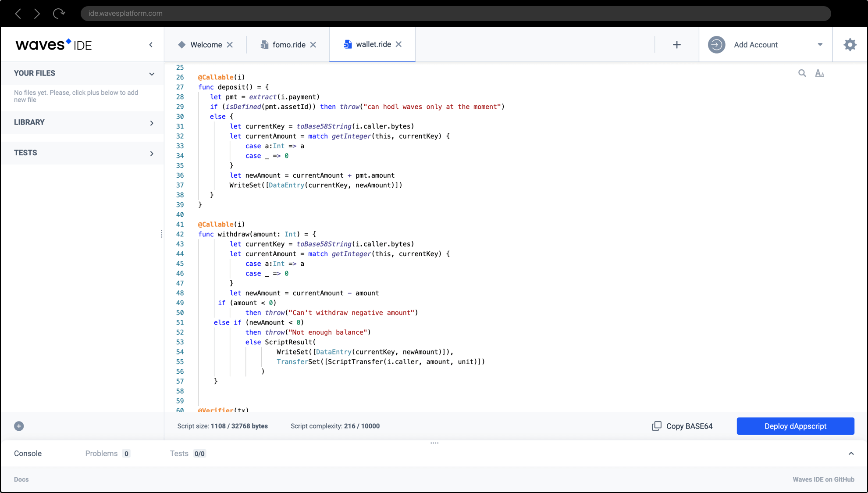Click the add new tab plus icon
868x493 pixels.
click(677, 45)
